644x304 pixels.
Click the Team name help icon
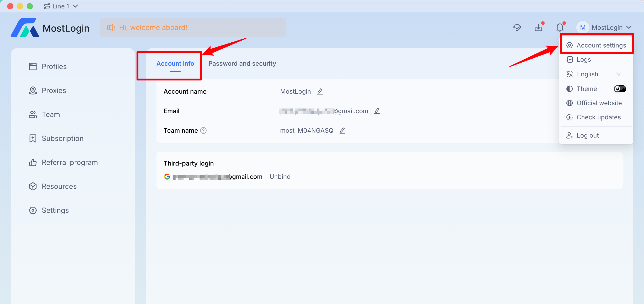click(x=204, y=130)
